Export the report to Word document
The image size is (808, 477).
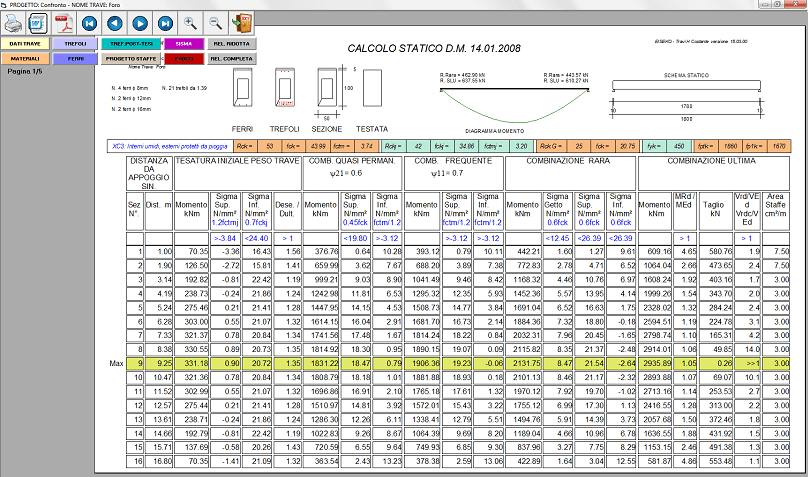coord(38,23)
